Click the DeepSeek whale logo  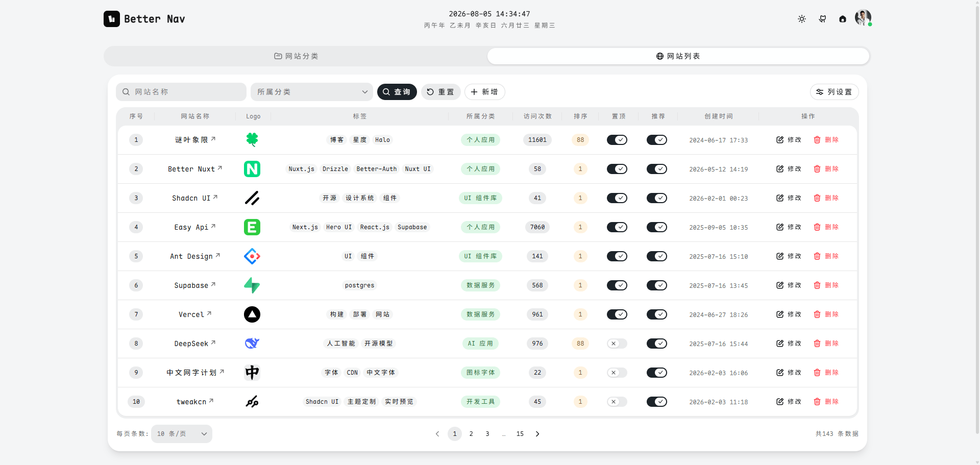pos(252,344)
